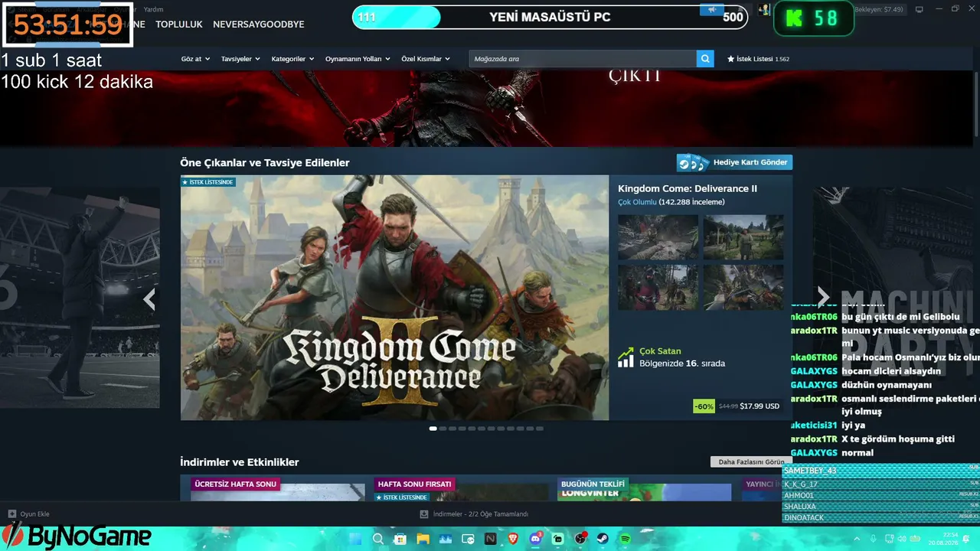980x551 pixels.
Task: Open the notification bell in the taskbar
Action: 967,539
